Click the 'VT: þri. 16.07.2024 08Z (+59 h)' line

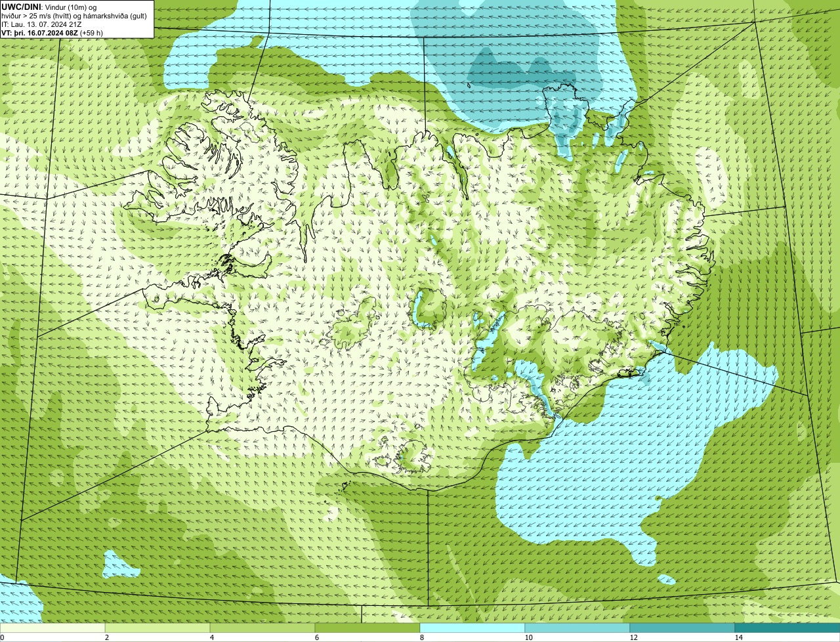(52, 32)
